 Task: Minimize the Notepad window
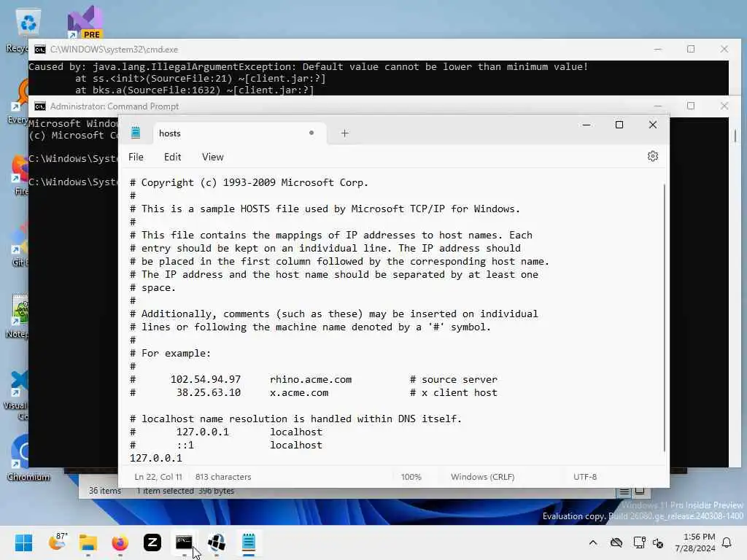coord(587,125)
